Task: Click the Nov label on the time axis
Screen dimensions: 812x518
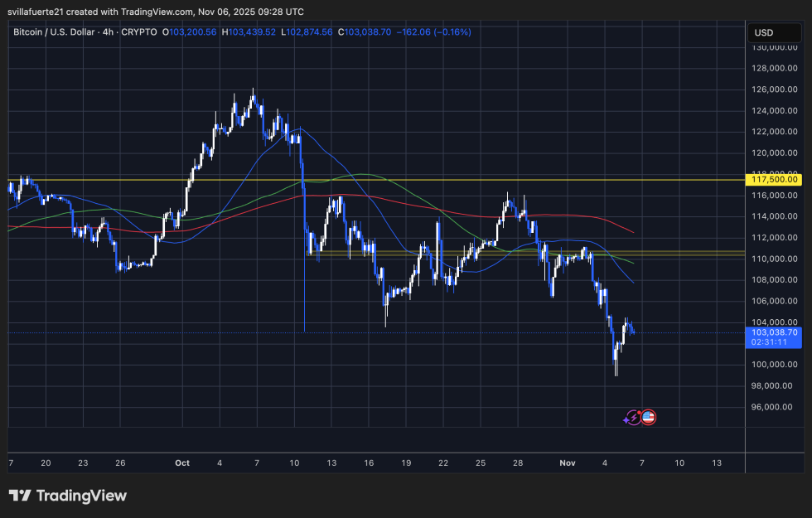Action: point(568,463)
